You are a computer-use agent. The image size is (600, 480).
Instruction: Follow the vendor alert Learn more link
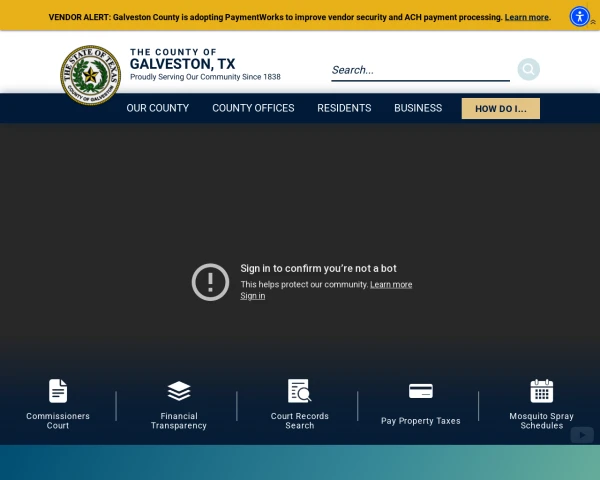tap(527, 17)
